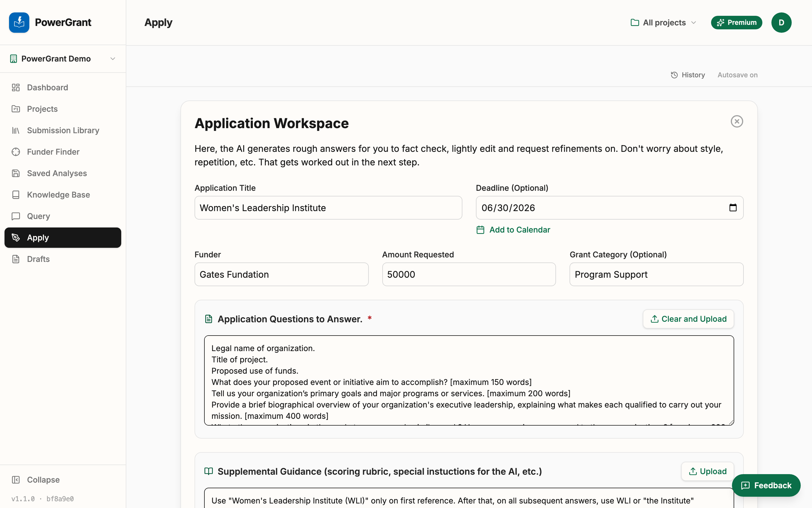This screenshot has height=508, width=812.
Task: Click the Submission Library books icon
Action: pos(16,130)
